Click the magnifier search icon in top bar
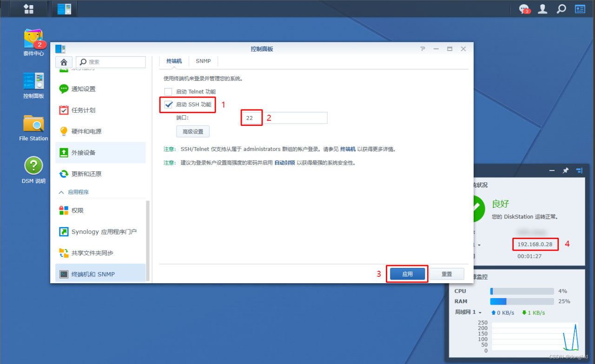Image resolution: width=595 pixels, height=364 pixels. tap(561, 8)
